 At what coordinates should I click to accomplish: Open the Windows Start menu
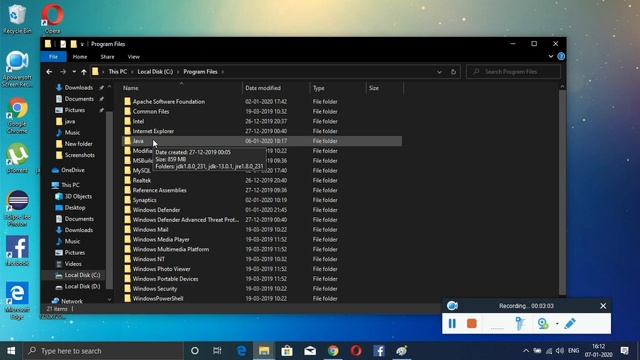tap(11, 351)
